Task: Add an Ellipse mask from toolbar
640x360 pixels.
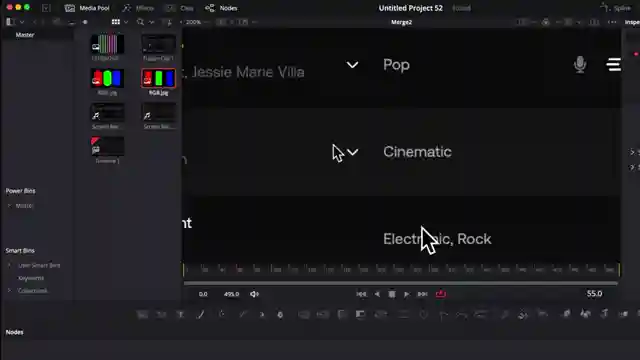Action: tap(424, 314)
